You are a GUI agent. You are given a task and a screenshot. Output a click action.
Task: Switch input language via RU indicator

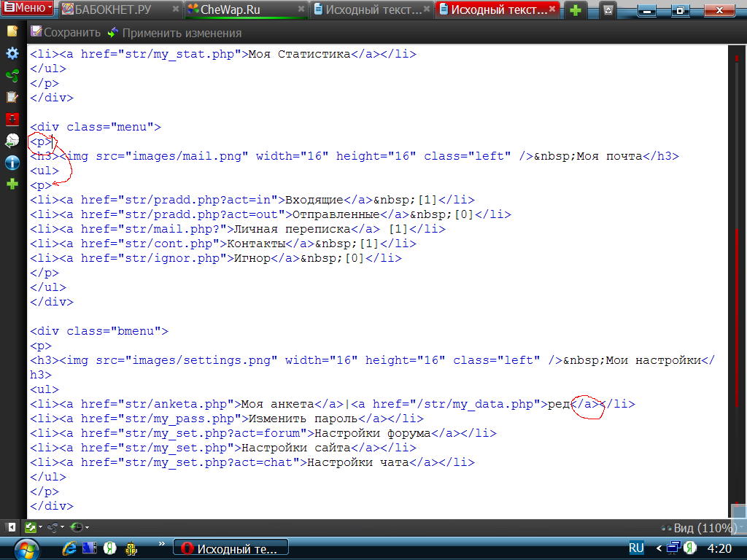click(x=636, y=547)
